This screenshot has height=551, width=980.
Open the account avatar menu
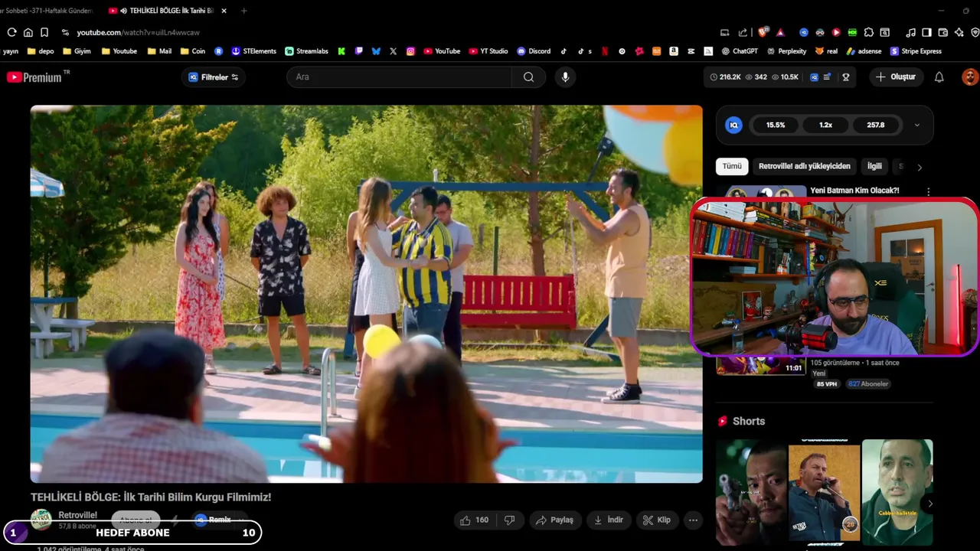click(x=969, y=77)
